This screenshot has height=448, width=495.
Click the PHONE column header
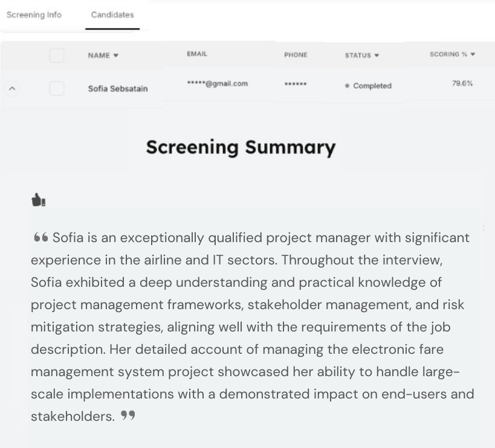pos(296,55)
